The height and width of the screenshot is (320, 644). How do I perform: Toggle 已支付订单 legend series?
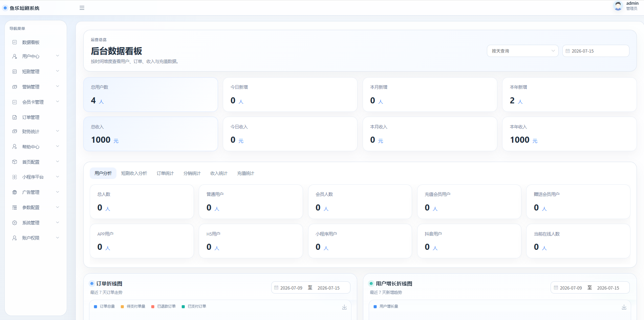click(x=194, y=306)
